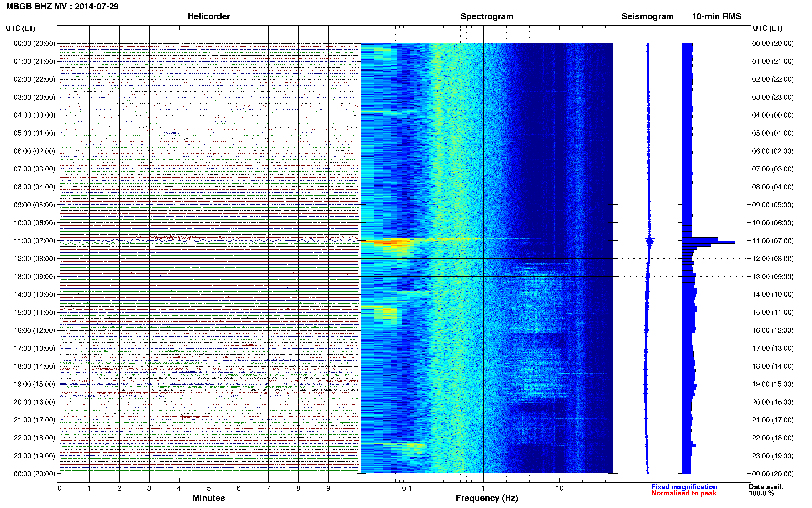This screenshot has width=812, height=508.
Task: Click the blue "Fixed magnification" legend text
Action: click(684, 487)
